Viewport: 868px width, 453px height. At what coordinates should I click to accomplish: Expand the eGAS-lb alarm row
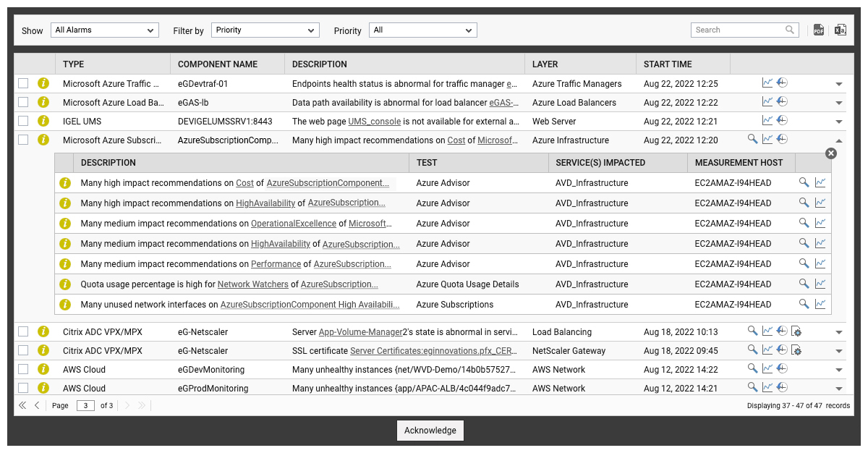tap(839, 103)
